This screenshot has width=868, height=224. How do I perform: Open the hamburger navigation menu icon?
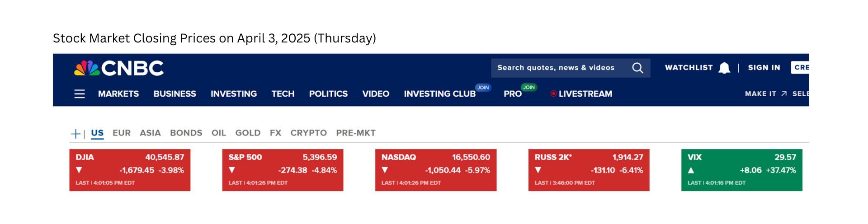tap(80, 94)
